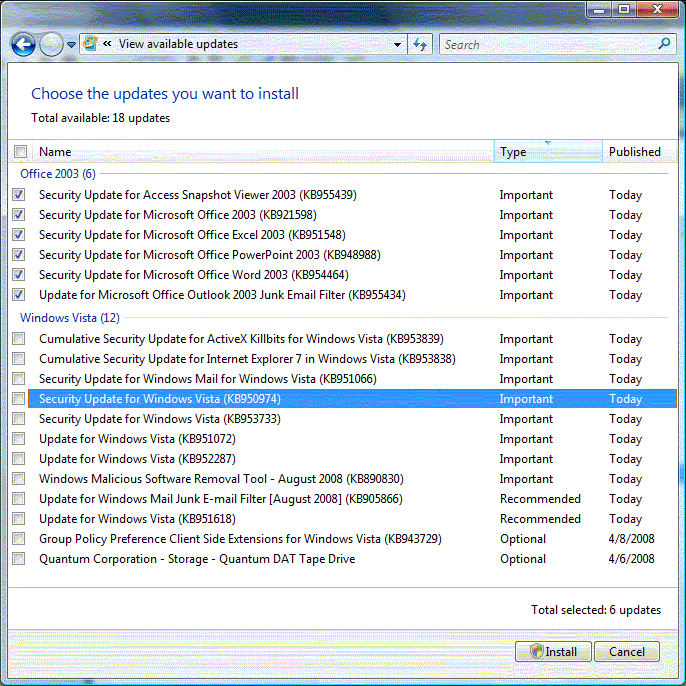Screen dimensions: 686x686
Task: Select 'Security Update for Microsoft Office Excel 2003' text
Action: (x=192, y=235)
